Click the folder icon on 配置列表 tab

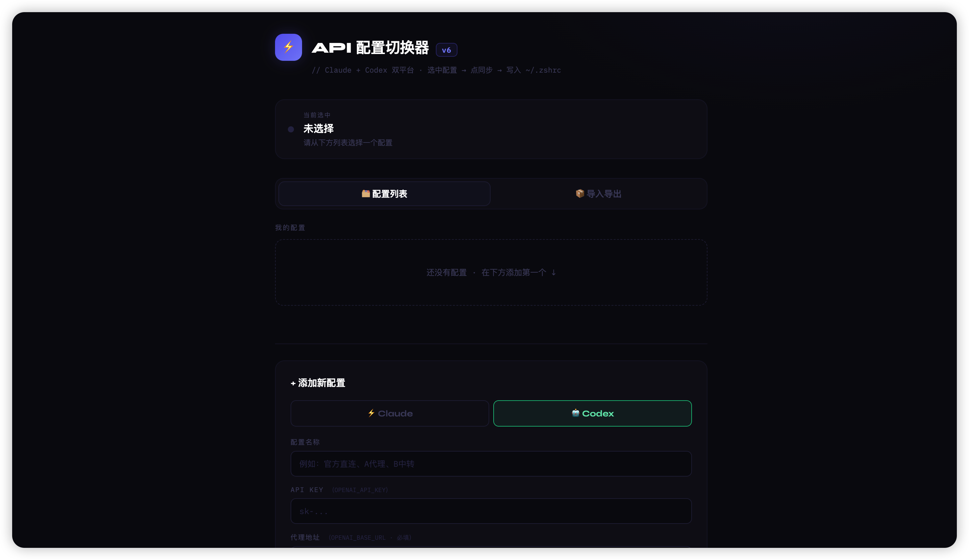(366, 194)
